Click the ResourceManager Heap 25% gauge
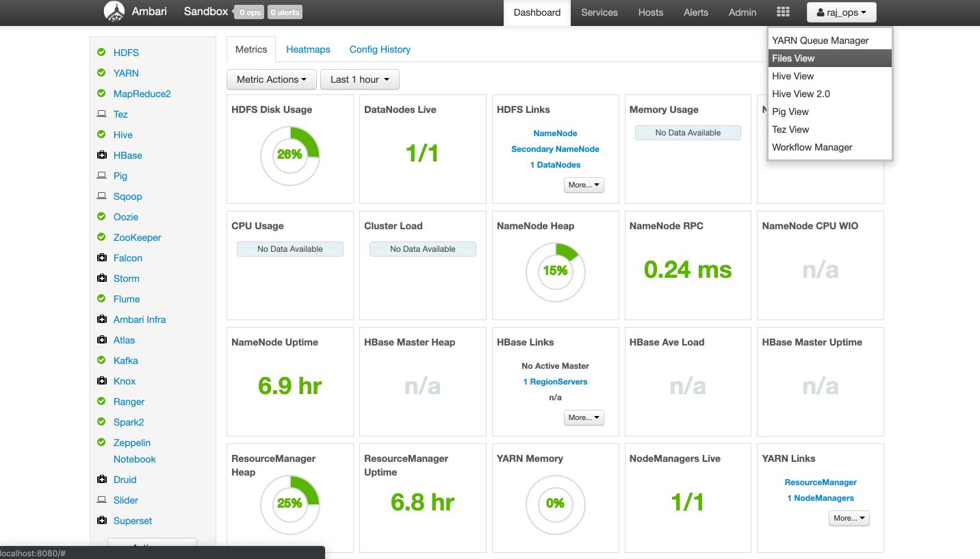The width and height of the screenshot is (980, 559). (x=289, y=504)
